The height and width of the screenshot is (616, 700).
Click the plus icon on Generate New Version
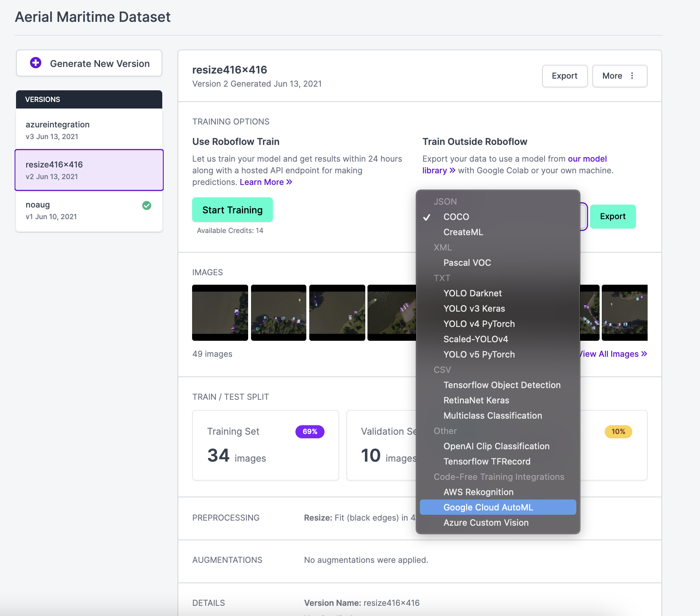36,63
